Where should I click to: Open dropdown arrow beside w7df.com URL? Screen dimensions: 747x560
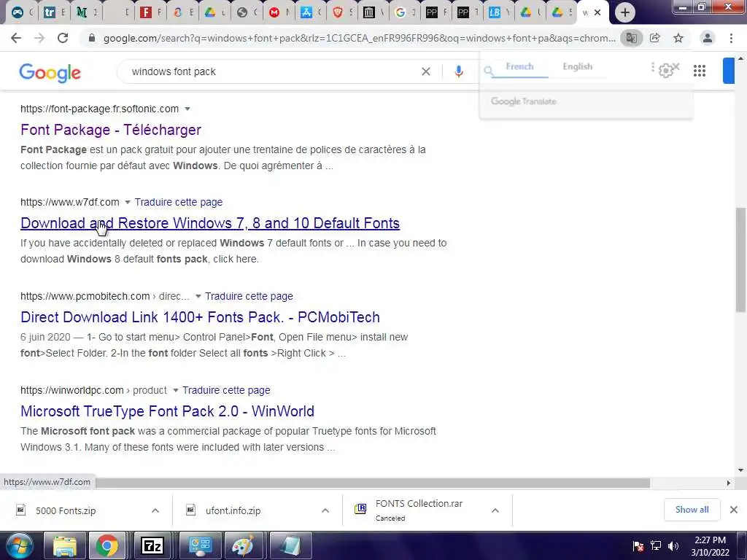(127, 203)
